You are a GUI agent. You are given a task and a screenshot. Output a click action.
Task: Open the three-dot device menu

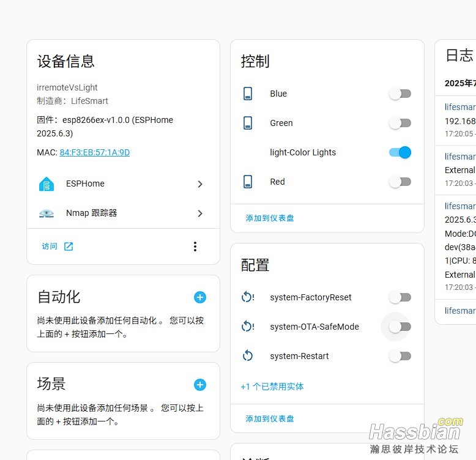(195, 247)
